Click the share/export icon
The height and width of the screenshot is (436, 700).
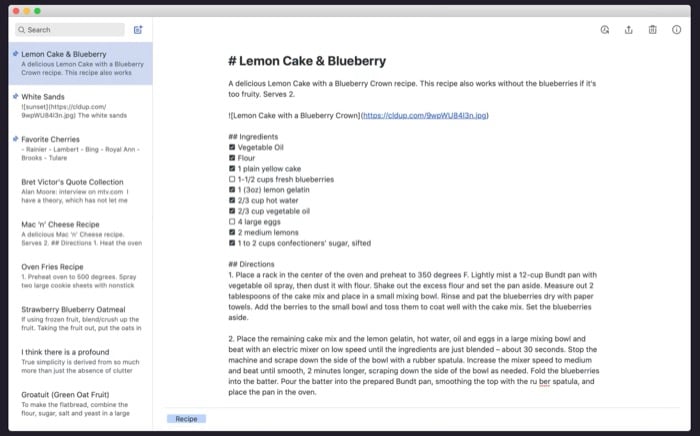629,30
